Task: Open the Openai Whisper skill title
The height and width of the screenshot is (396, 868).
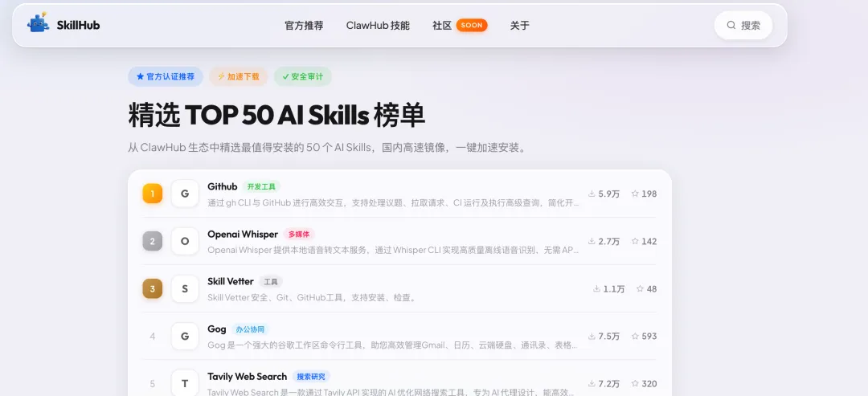Action: 243,234
